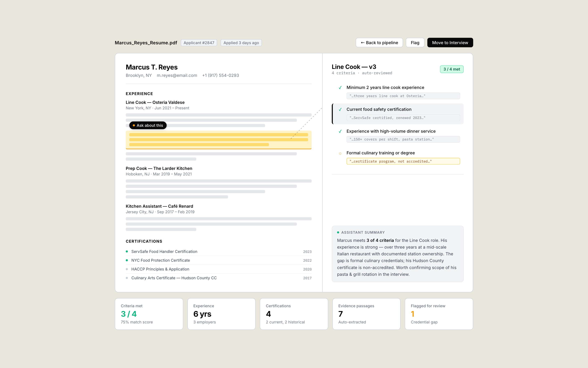Click the email m.reyes@email.com

(177, 75)
